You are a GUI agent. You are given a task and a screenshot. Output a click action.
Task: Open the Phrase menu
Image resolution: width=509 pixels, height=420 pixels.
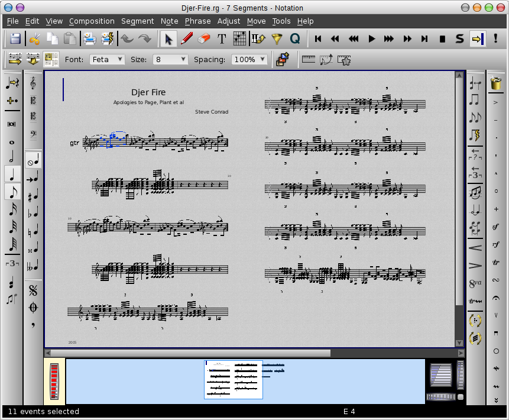pyautogui.click(x=197, y=21)
